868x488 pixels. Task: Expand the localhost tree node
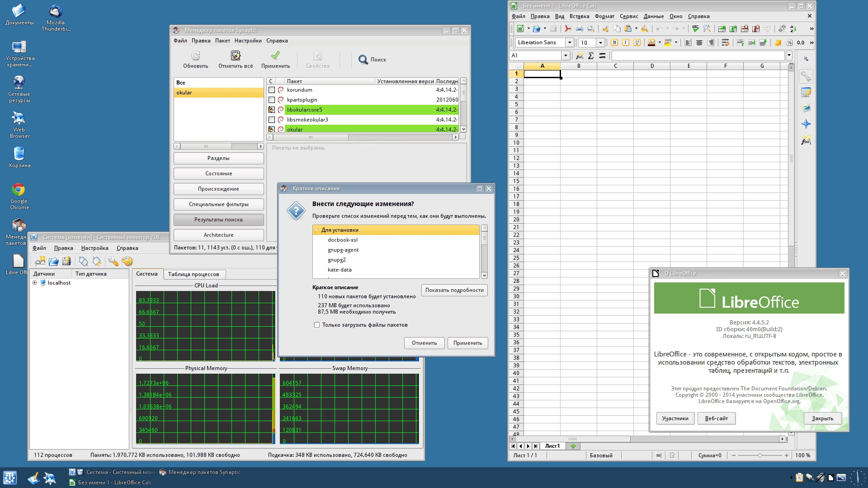(34, 283)
